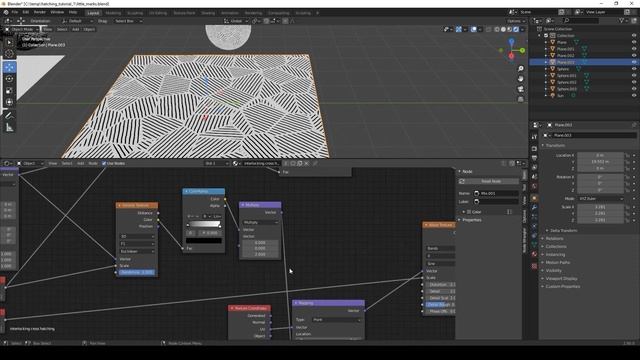Image resolution: width=640 pixels, height=360 pixels.
Task: Click the viewport pan hand icon
Action: 520,78
